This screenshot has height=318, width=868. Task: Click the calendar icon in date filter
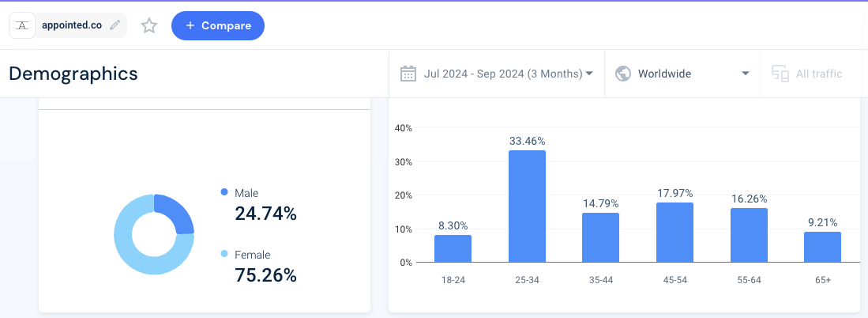coord(408,74)
